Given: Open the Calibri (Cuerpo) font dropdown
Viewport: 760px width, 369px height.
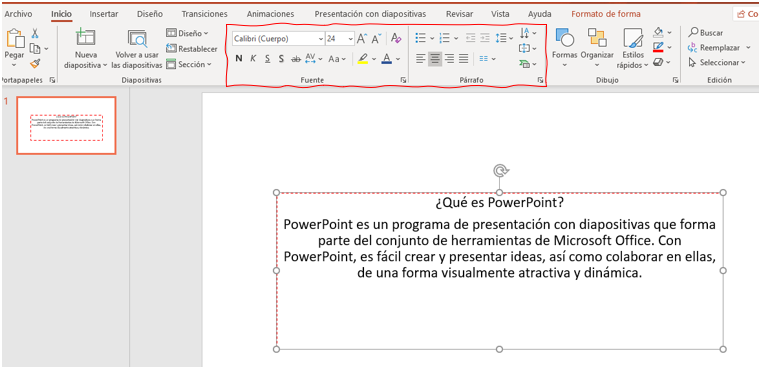Looking at the screenshot, I should tap(320, 39).
